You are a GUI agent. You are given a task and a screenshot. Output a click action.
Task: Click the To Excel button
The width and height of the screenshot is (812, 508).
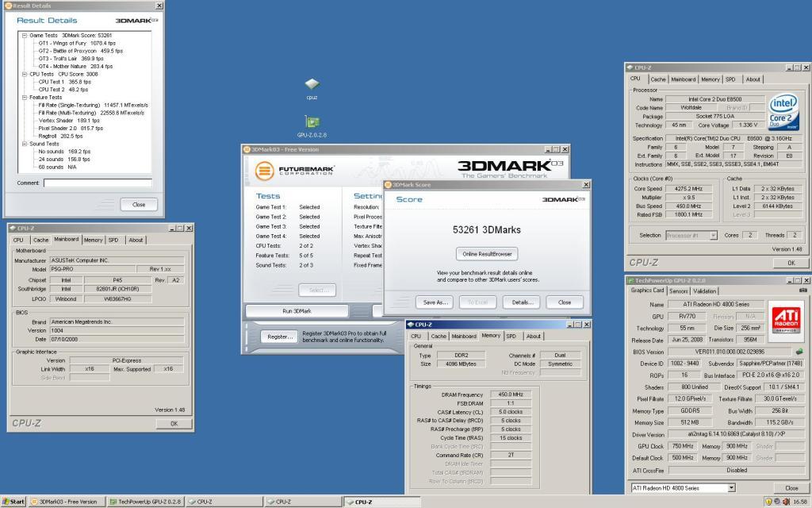coord(477,302)
